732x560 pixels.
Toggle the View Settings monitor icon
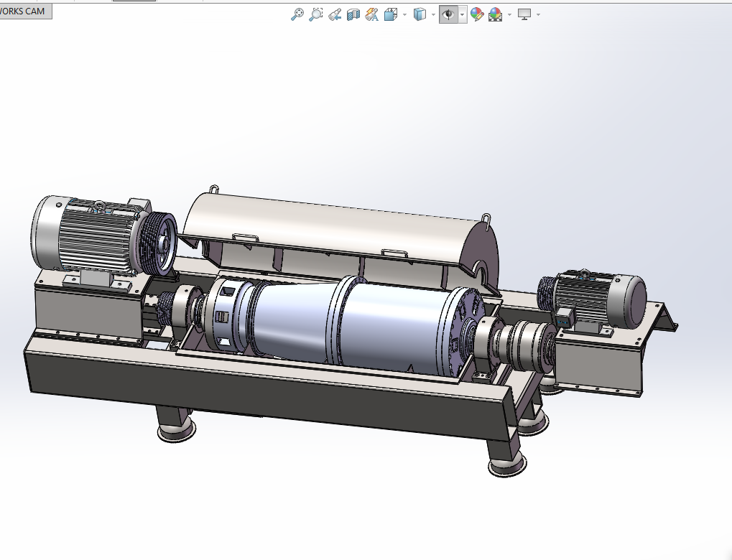point(524,14)
